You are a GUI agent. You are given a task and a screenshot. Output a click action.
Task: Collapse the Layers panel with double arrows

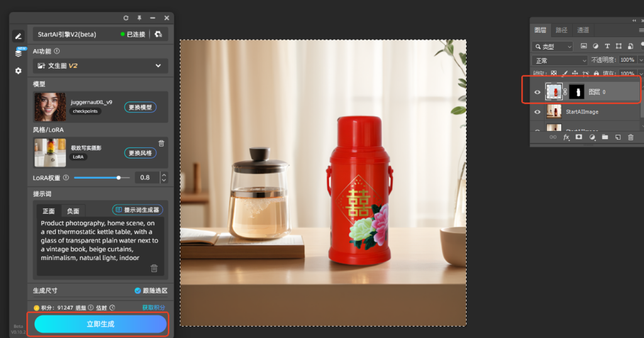coord(635,20)
